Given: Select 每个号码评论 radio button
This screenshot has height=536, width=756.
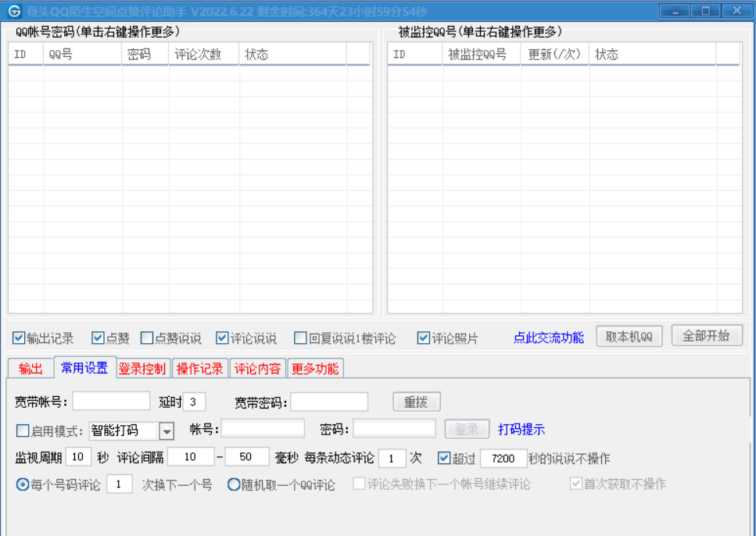Looking at the screenshot, I should click(23, 484).
